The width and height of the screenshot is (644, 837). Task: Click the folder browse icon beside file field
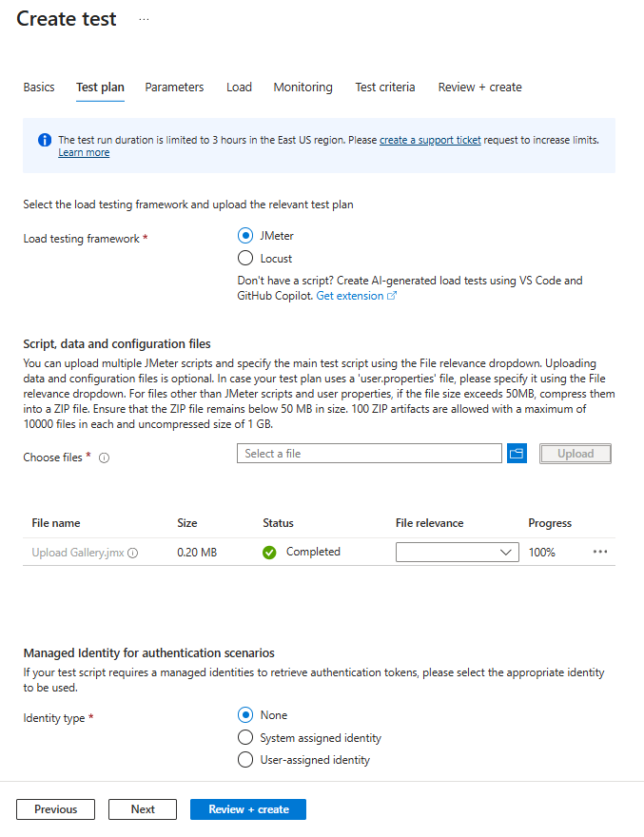(517, 454)
